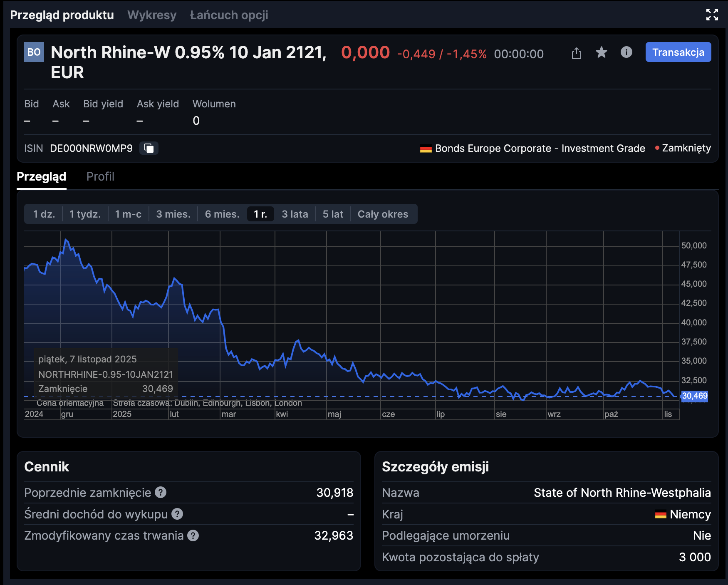
Task: Click help icon beside Zmodyfikowany czas trwania
Action: click(x=193, y=535)
